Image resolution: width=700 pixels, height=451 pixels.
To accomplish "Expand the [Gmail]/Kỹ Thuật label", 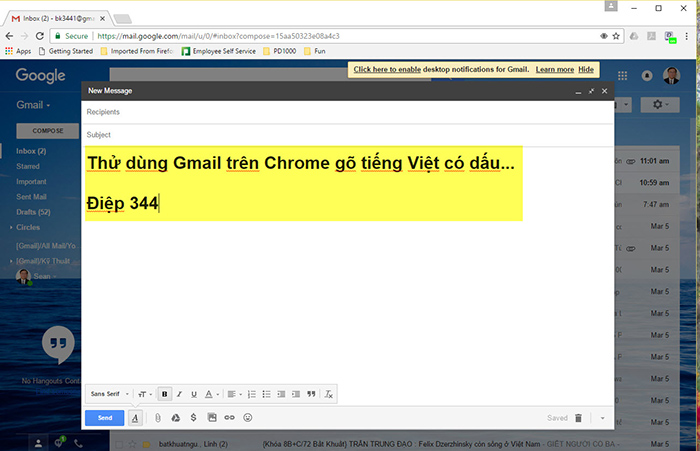I will pos(11,261).
